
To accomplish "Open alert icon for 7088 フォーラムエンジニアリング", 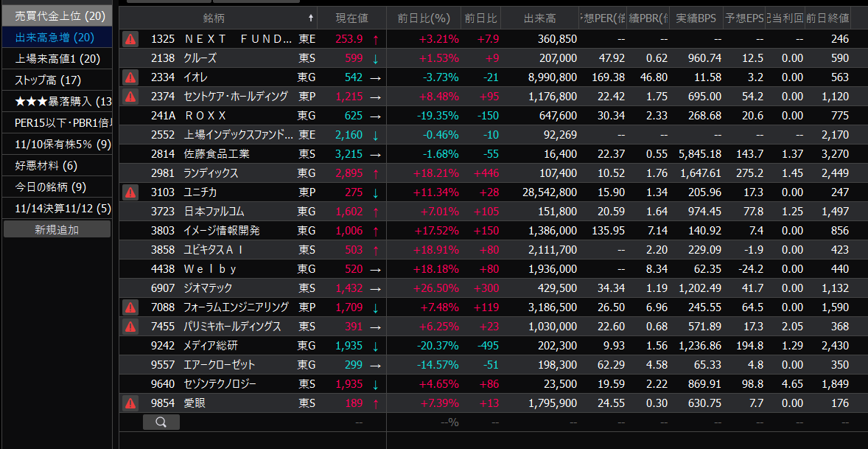I will [130, 307].
